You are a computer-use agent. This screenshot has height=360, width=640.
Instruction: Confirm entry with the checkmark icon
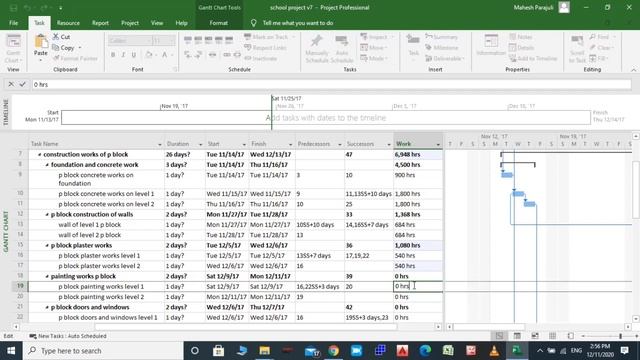coord(22,84)
